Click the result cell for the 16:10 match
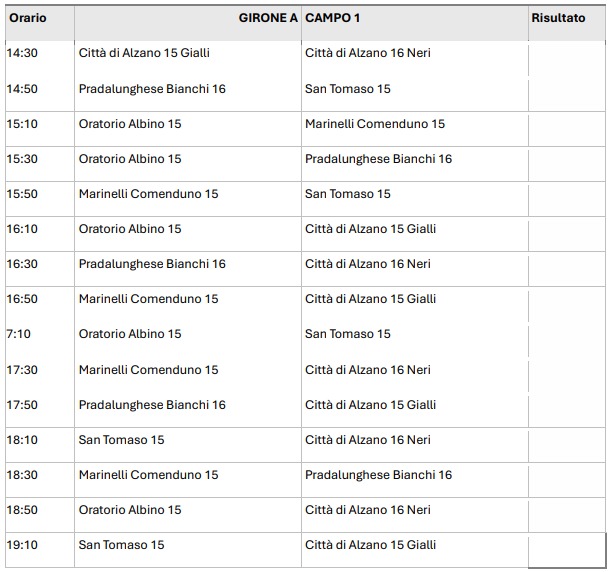 pyautogui.click(x=567, y=229)
